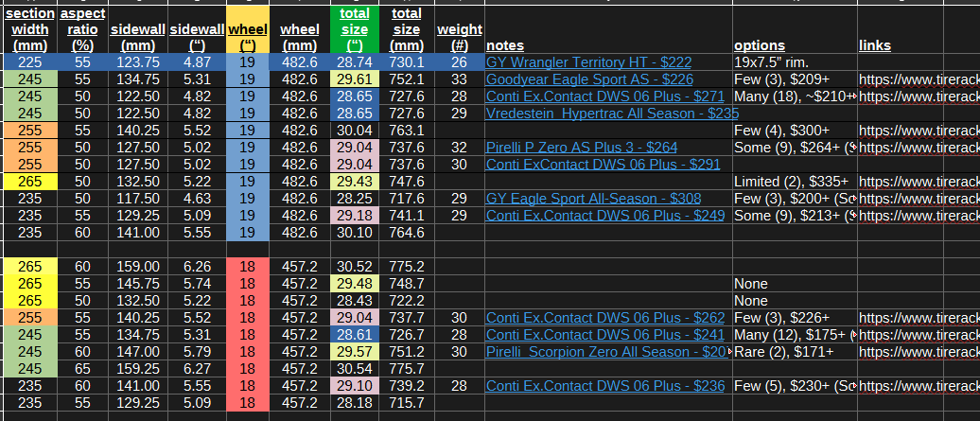
Task: Select the total size (mm) cell 764.6
Action: click(x=407, y=233)
